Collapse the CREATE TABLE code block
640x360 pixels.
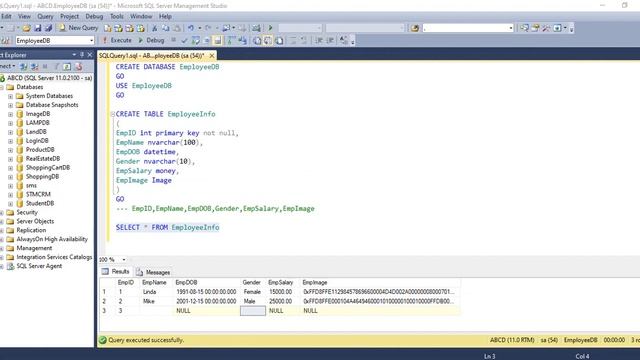coord(113,114)
